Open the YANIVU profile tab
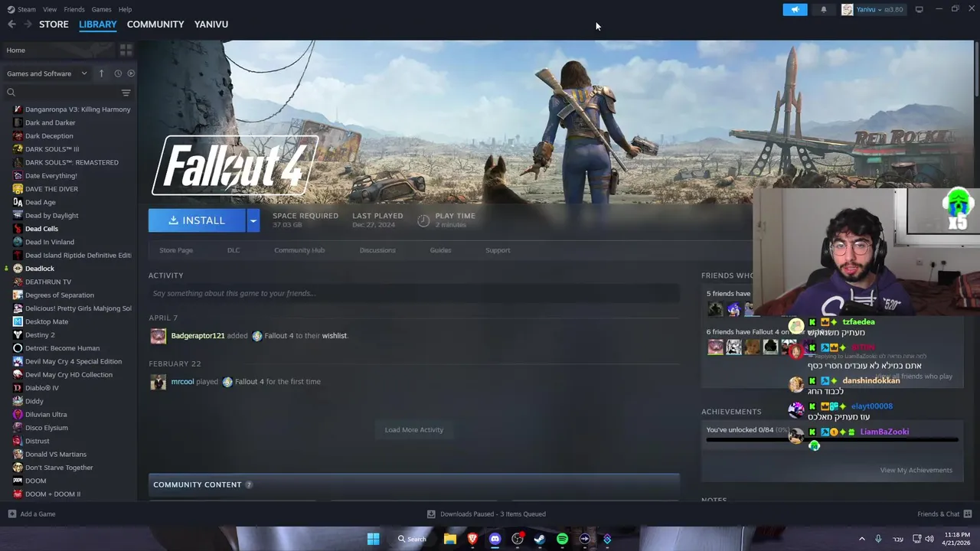 point(211,24)
